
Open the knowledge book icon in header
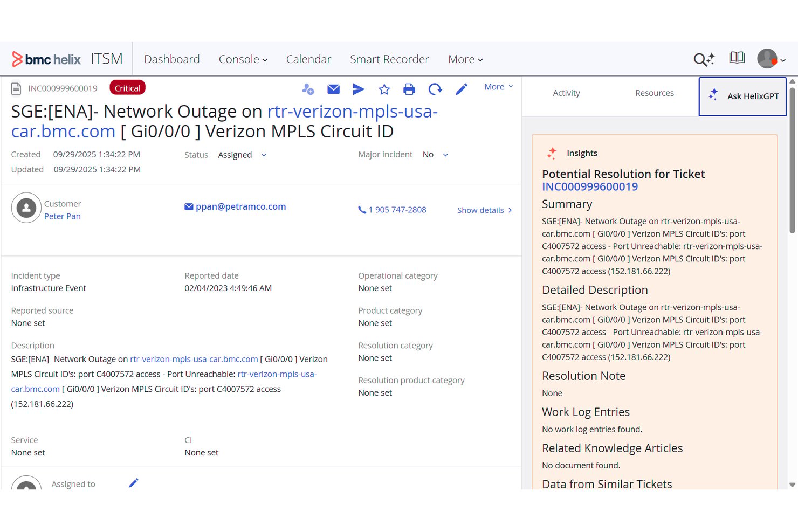coord(737,58)
